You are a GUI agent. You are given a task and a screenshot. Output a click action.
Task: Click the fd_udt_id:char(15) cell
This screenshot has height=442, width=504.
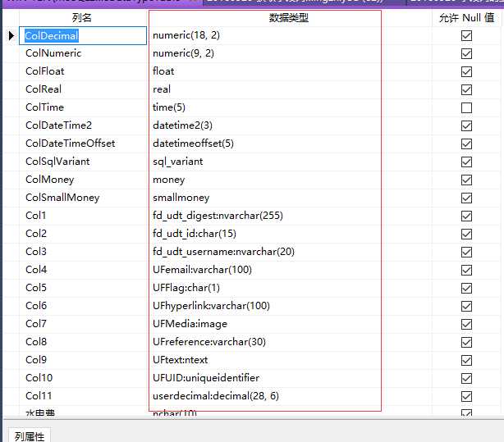[x=195, y=234]
